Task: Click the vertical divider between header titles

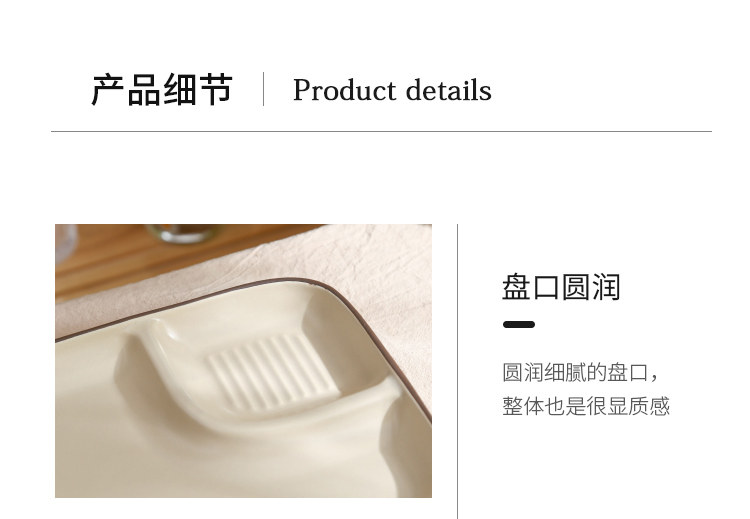Action: [264, 89]
